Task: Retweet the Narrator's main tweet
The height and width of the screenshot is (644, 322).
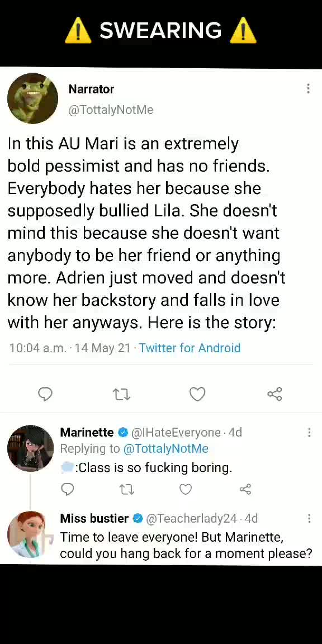Action: pyautogui.click(x=121, y=394)
